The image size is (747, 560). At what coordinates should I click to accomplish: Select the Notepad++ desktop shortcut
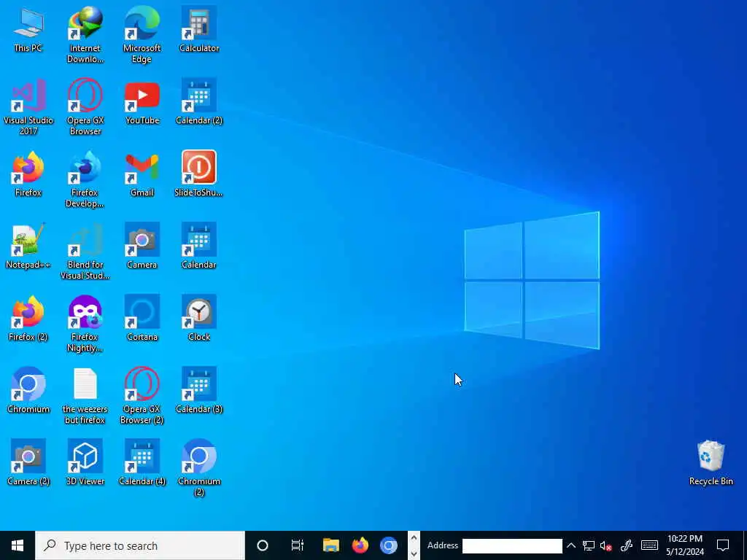[28, 246]
